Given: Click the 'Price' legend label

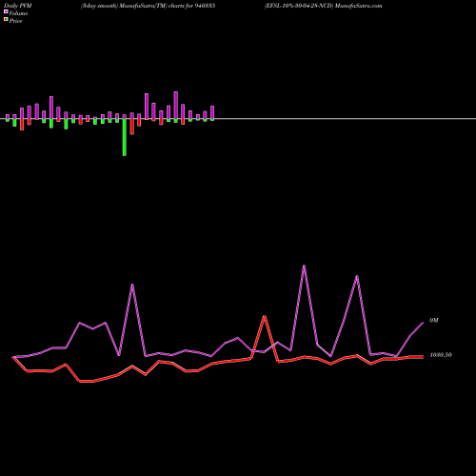Looking at the screenshot, I should [15, 21].
